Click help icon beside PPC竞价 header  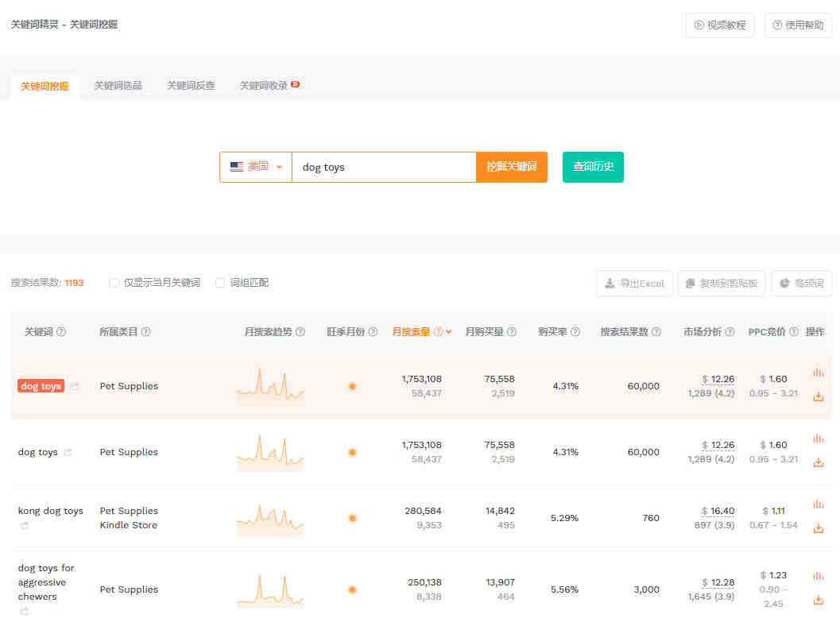pyautogui.click(x=794, y=332)
